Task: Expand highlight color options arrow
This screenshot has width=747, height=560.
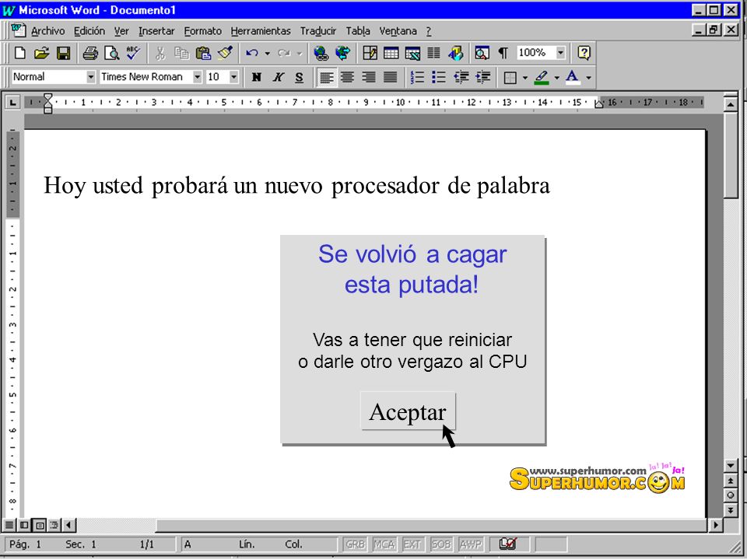Action: click(556, 78)
